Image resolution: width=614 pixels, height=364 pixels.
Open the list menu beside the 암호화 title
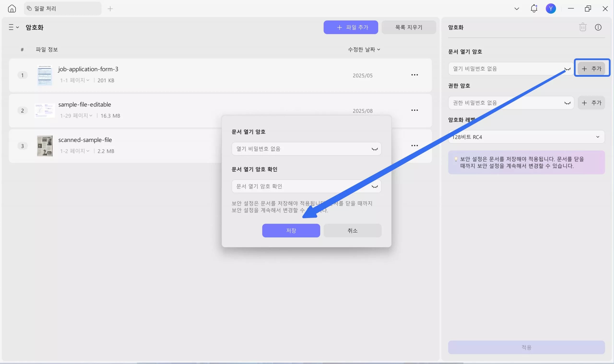click(13, 27)
